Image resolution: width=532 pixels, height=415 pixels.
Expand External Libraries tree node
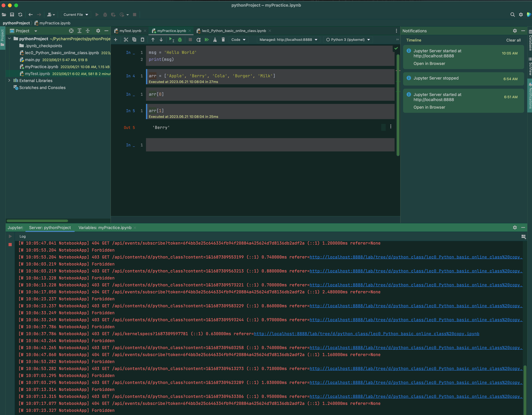coord(9,80)
